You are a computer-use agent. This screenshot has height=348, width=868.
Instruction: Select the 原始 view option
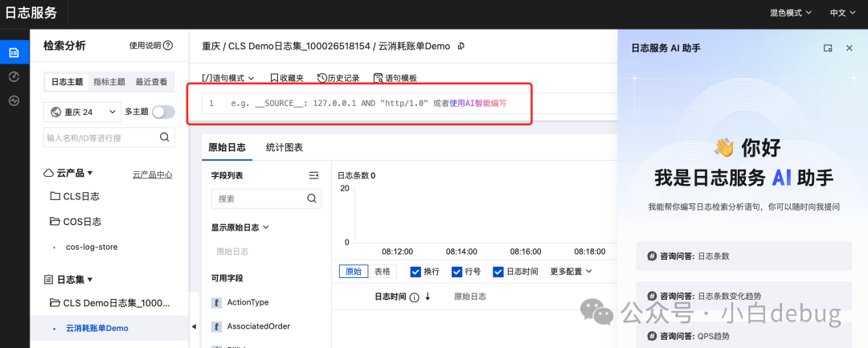[x=354, y=271]
